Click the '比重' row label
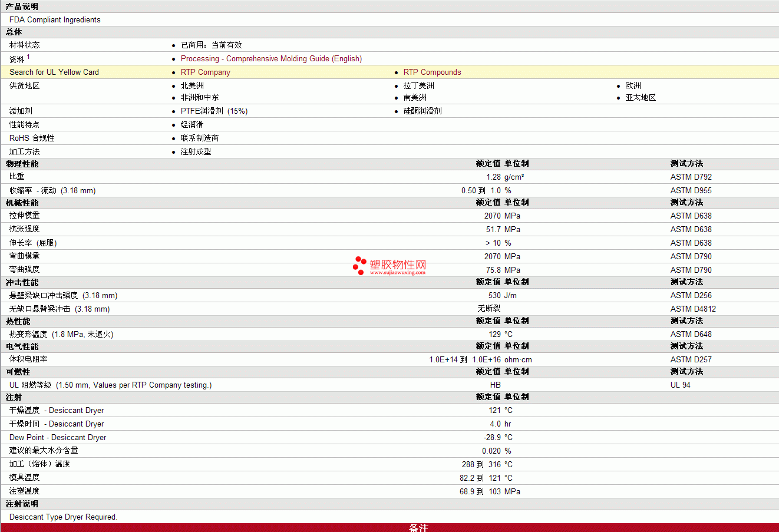Image resolution: width=779 pixels, height=532 pixels. pos(17,177)
